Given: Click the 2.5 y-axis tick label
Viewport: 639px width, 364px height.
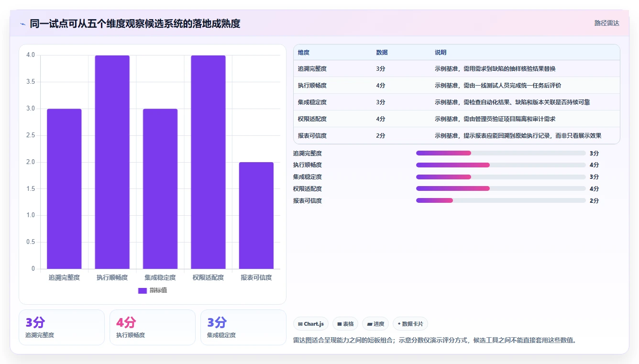Looking at the screenshot, I should pyautogui.click(x=31, y=135).
